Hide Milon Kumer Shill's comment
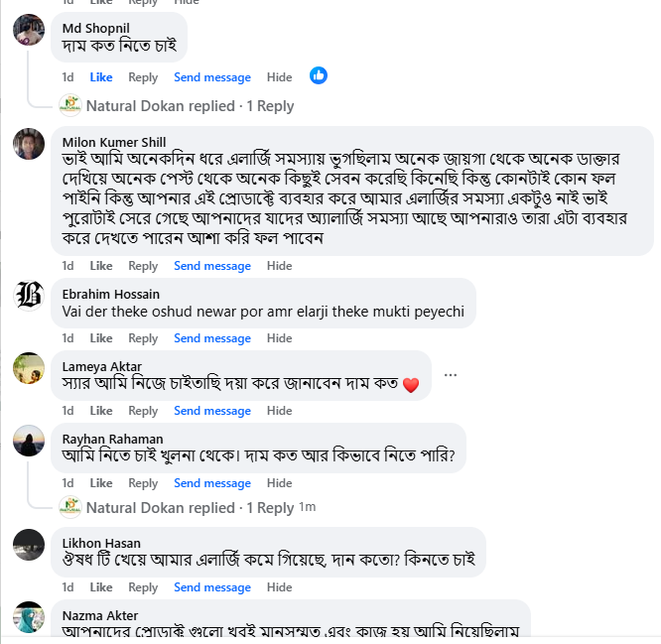661x644 pixels. 280,266
